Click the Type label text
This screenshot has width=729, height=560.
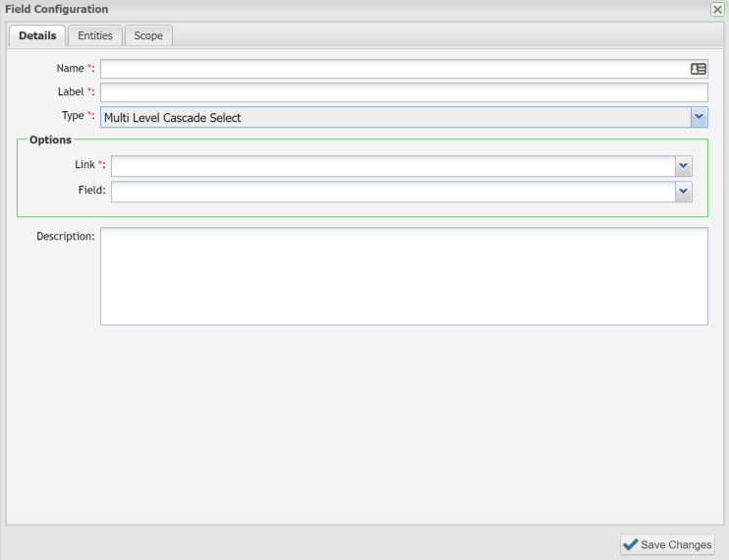click(x=74, y=116)
